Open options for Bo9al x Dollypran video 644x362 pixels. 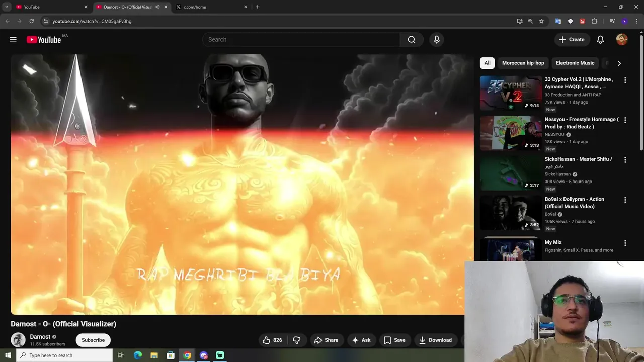pos(625,200)
